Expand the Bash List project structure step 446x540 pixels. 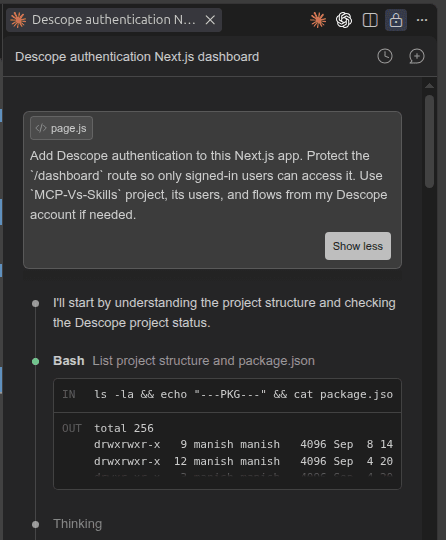pyautogui.click(x=184, y=361)
